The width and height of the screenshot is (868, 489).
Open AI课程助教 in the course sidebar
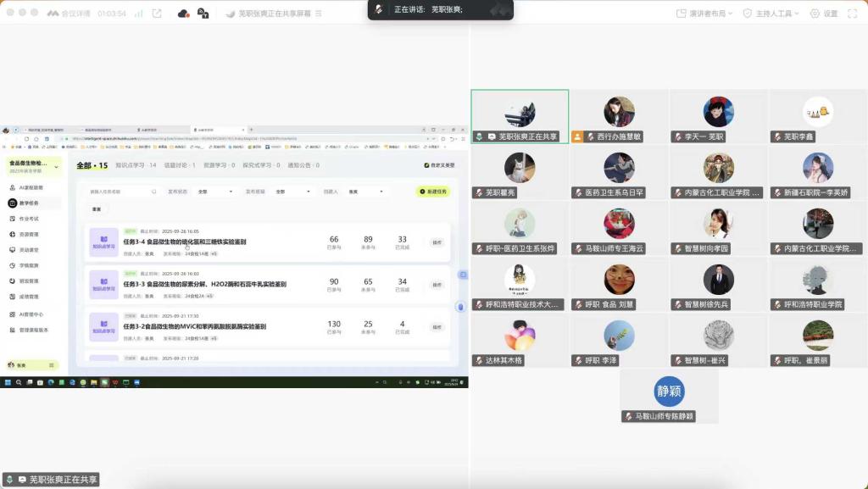[31, 187]
